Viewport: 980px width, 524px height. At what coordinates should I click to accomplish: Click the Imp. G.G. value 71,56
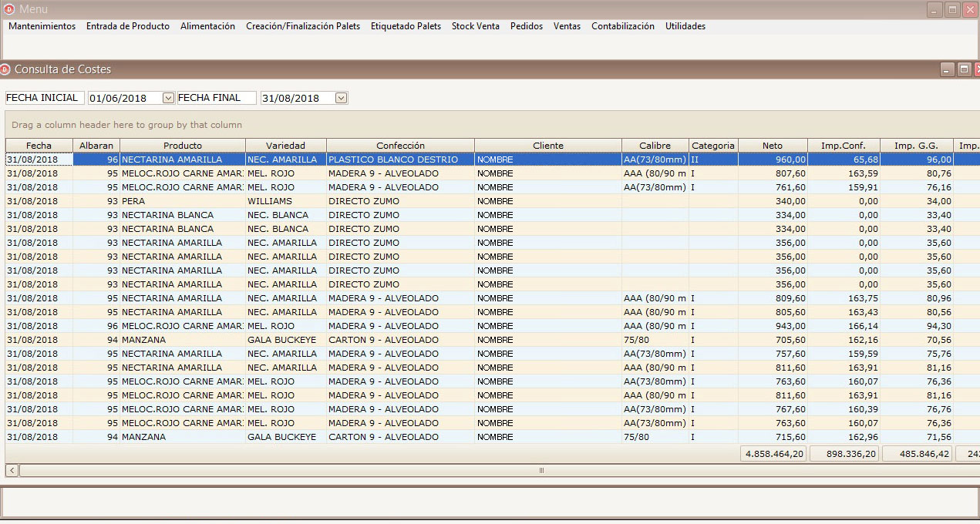tap(916, 437)
